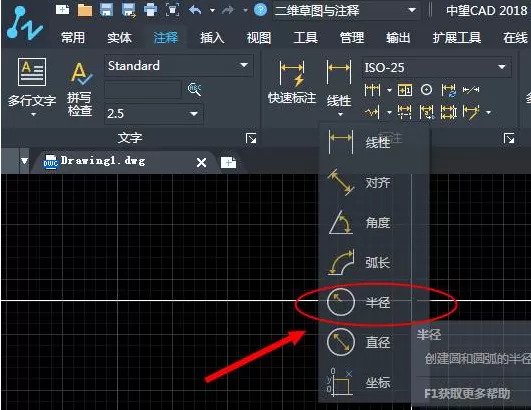Expand the continue dimension dropdown arrow

tap(389, 90)
